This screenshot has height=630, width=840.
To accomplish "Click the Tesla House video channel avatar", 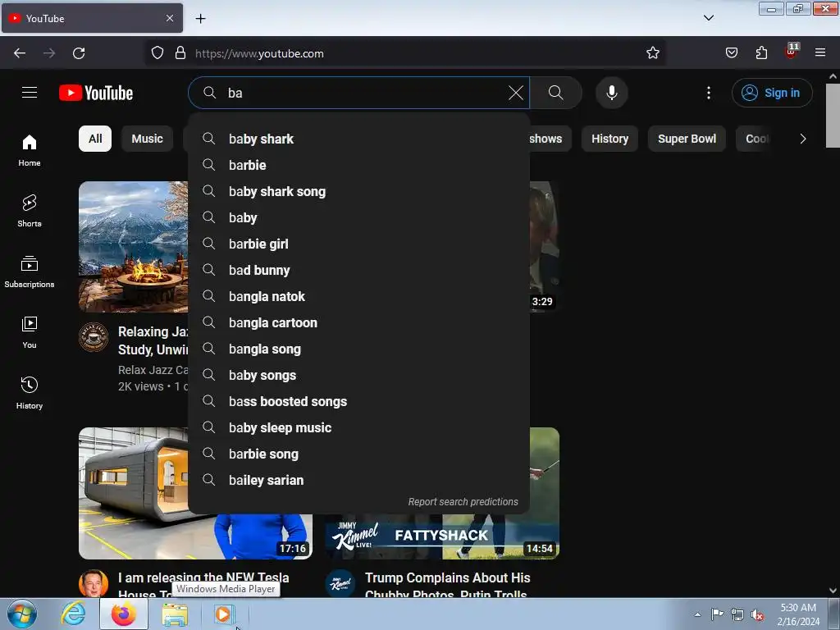I will coord(94,583).
